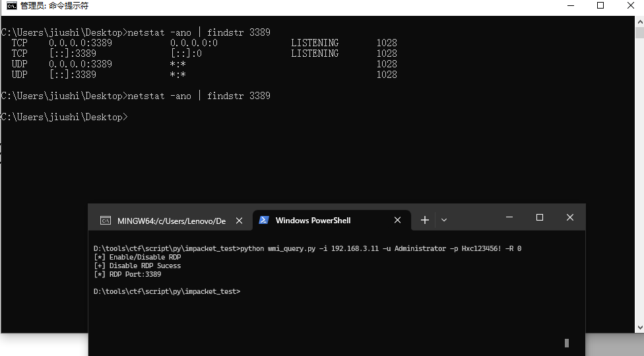Click the empty C:\Users\jiushi\Desktop> prompt line

64,117
